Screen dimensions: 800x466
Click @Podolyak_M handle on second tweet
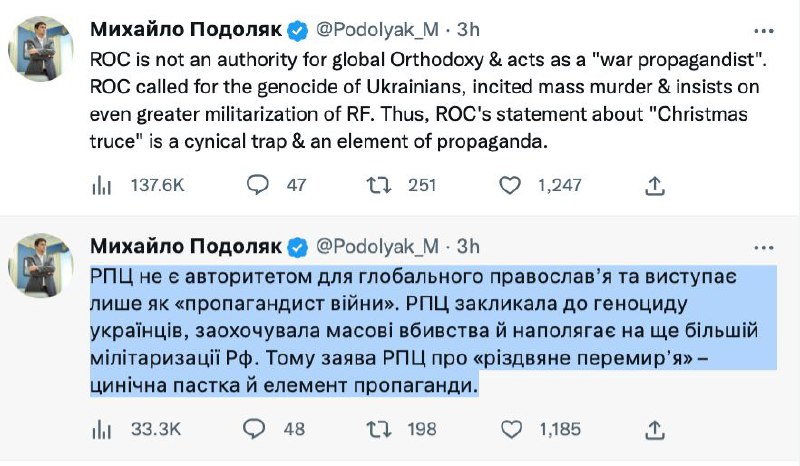[x=378, y=246]
